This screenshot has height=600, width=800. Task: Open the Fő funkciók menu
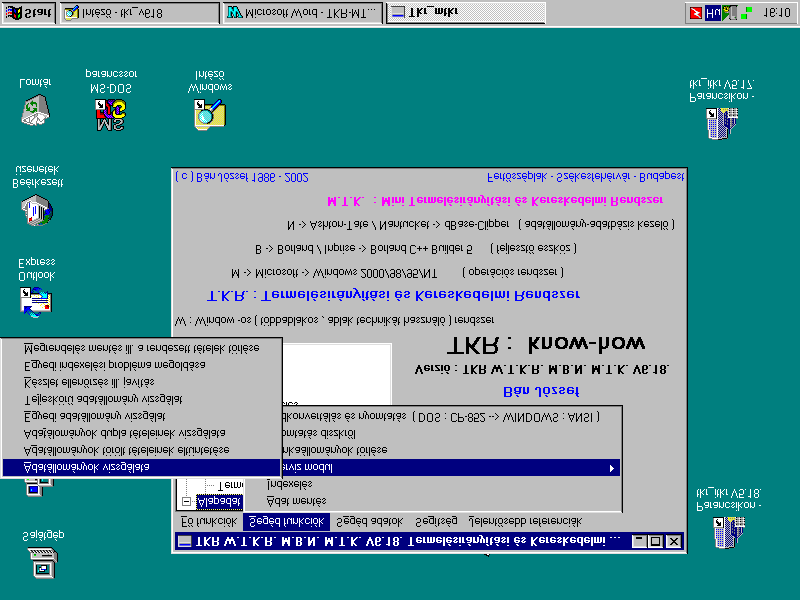[x=209, y=521]
